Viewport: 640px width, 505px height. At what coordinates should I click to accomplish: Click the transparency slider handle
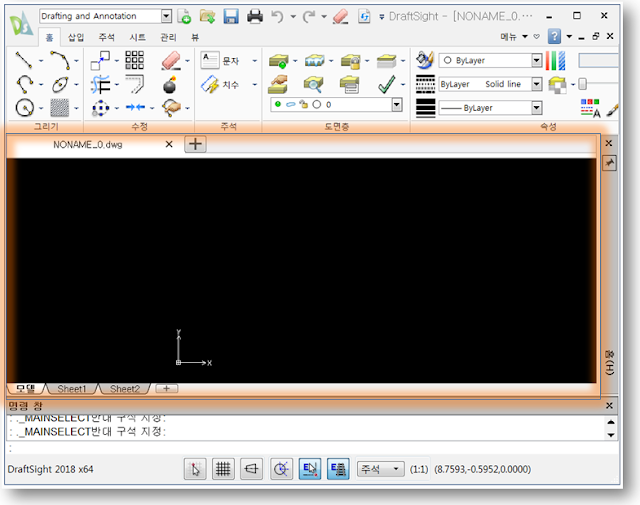point(582,84)
